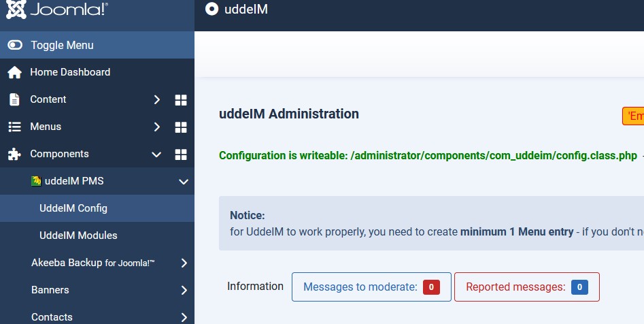
Task: Open UddeIM Config menu item
Action: tap(73, 208)
